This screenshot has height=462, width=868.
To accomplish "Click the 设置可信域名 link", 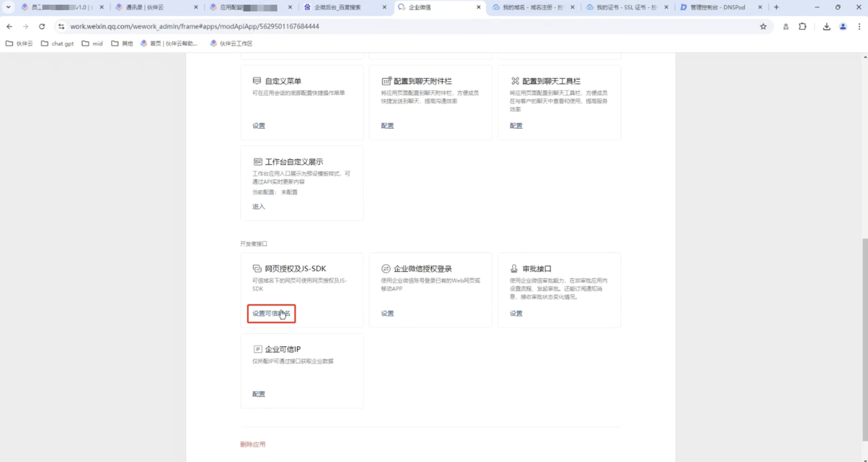I will pyautogui.click(x=271, y=314).
